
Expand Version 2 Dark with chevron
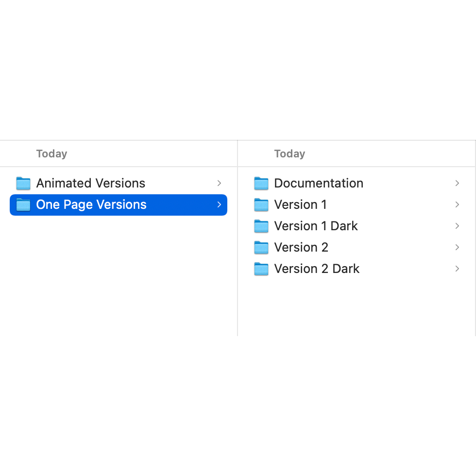[x=457, y=269]
